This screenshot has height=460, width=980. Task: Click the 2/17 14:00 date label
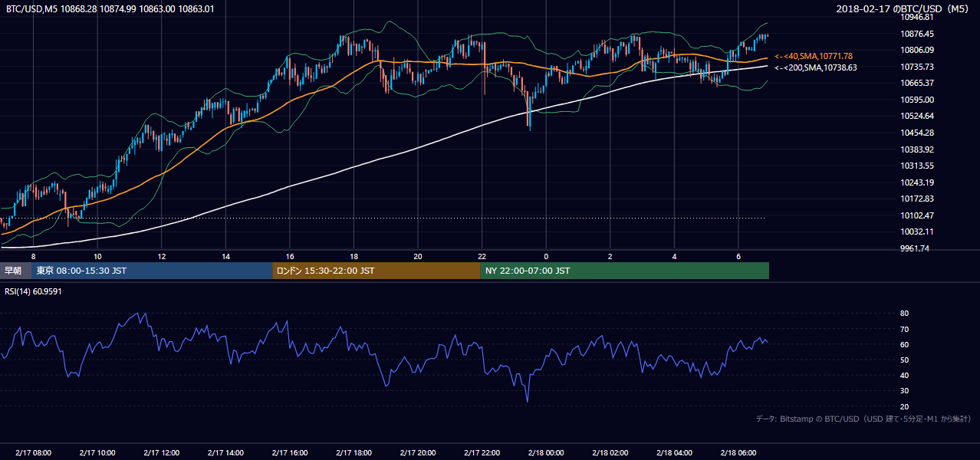225,452
